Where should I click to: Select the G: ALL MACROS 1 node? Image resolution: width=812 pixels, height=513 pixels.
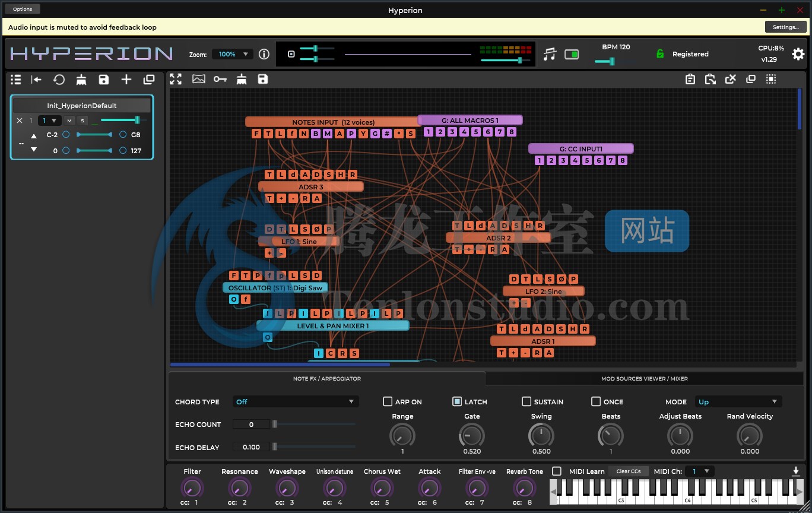coord(470,120)
